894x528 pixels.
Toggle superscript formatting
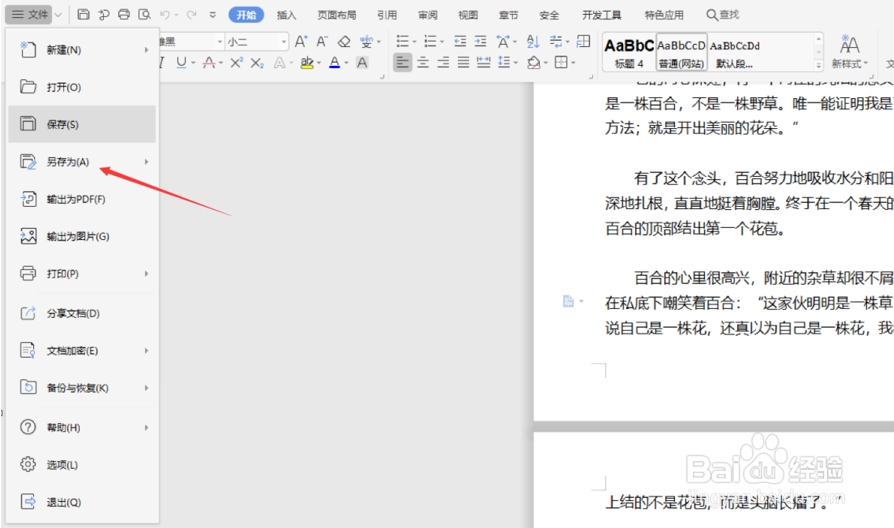(x=236, y=63)
